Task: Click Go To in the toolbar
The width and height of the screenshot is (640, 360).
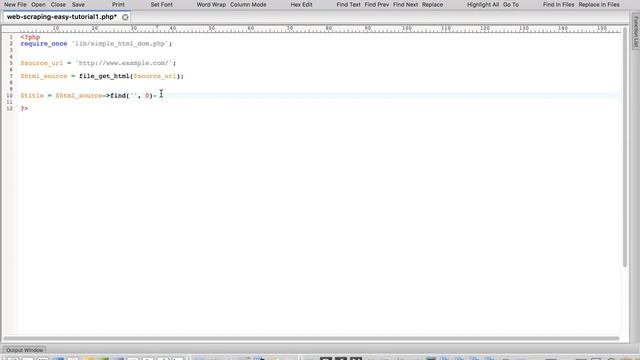Action: click(511, 4)
